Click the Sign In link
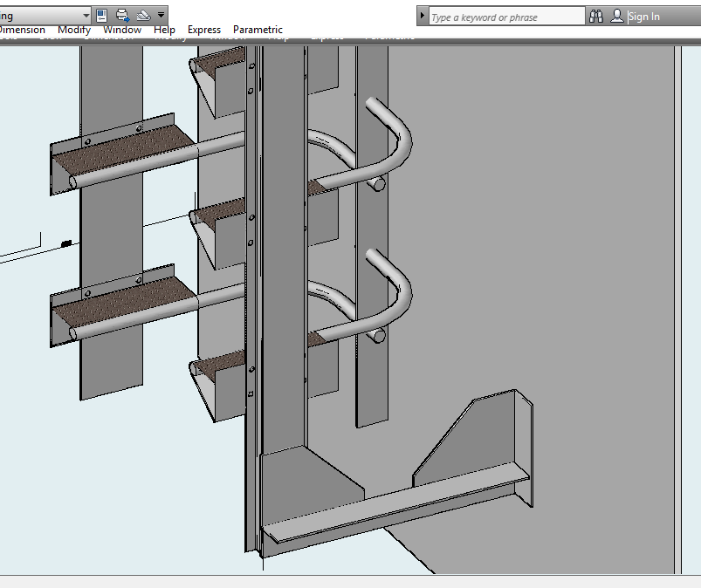 coord(644,17)
